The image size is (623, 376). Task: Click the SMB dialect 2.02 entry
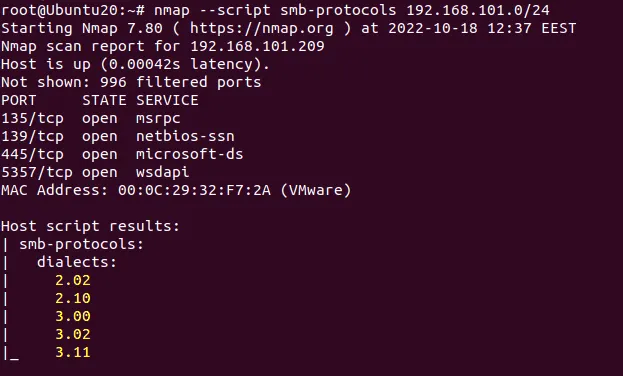pyautogui.click(x=73, y=281)
